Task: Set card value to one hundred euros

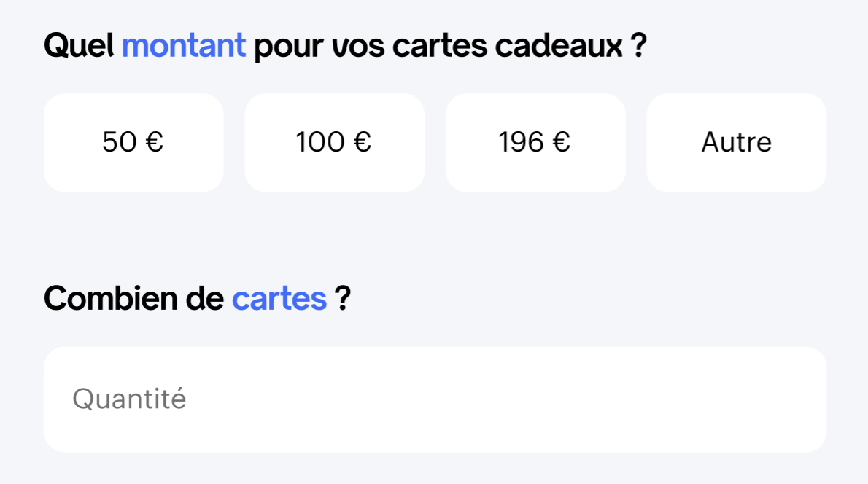Action: (x=334, y=143)
